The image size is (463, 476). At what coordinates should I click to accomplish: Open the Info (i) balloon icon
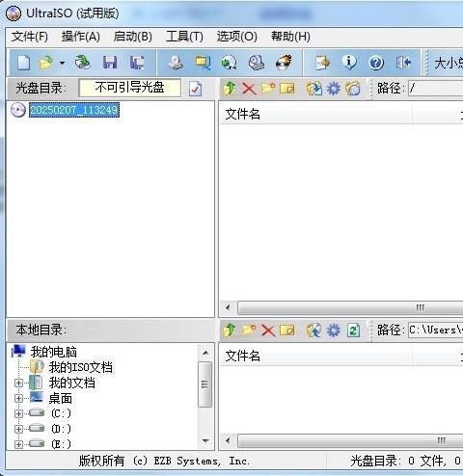[x=349, y=63]
